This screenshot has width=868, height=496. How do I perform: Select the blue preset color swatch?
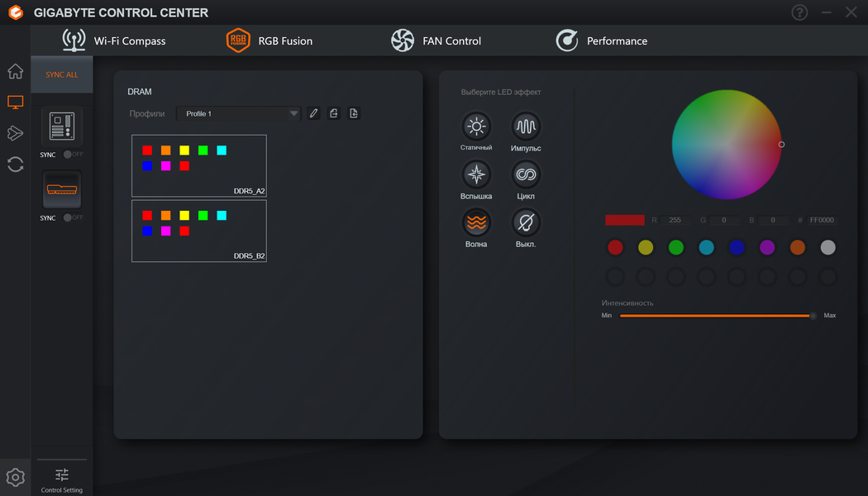click(737, 247)
